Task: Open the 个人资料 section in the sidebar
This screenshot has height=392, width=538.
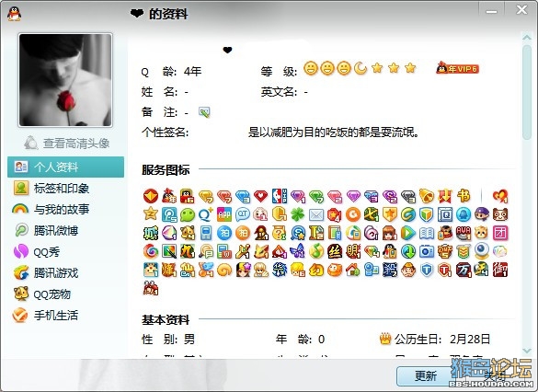Action: 65,167
